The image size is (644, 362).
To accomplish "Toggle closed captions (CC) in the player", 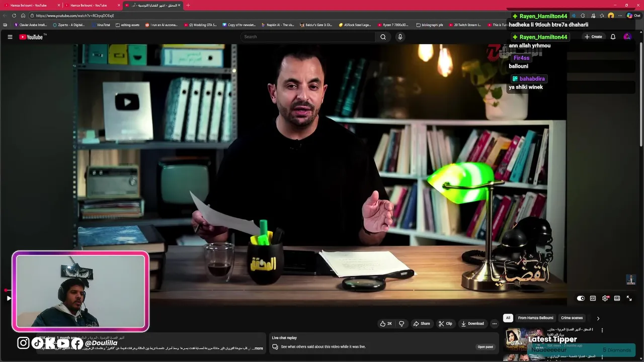I will tap(593, 298).
